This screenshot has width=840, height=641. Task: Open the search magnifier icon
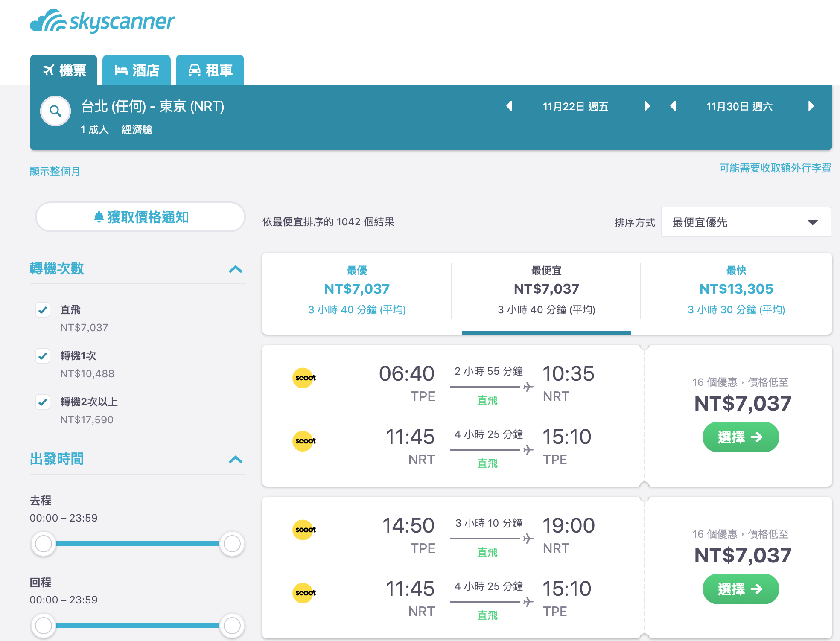coord(55,111)
